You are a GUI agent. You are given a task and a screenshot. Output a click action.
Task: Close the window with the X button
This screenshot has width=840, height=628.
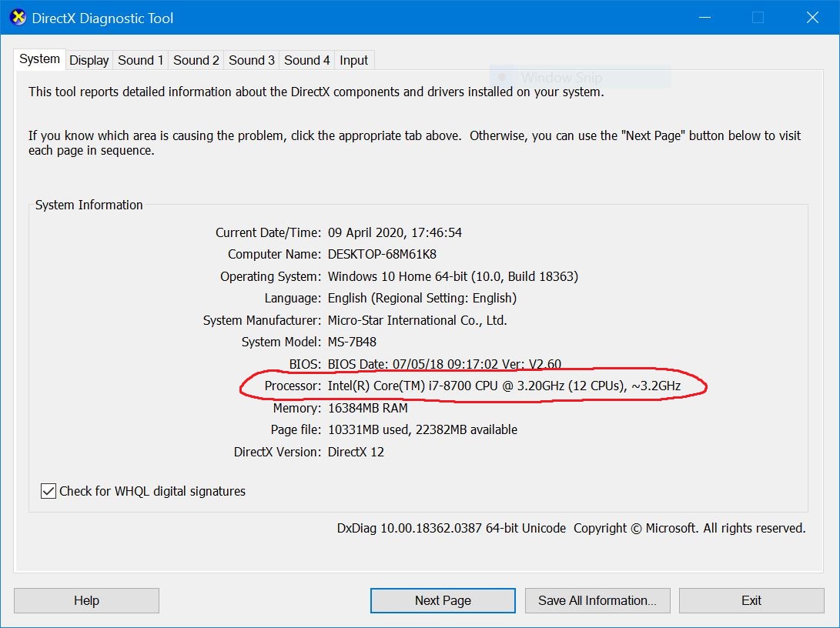[812, 18]
